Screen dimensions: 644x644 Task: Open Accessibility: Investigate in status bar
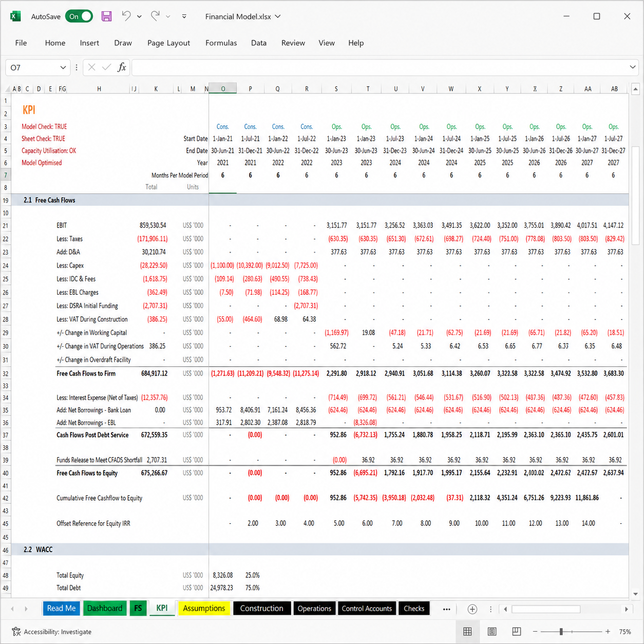[x=52, y=632]
